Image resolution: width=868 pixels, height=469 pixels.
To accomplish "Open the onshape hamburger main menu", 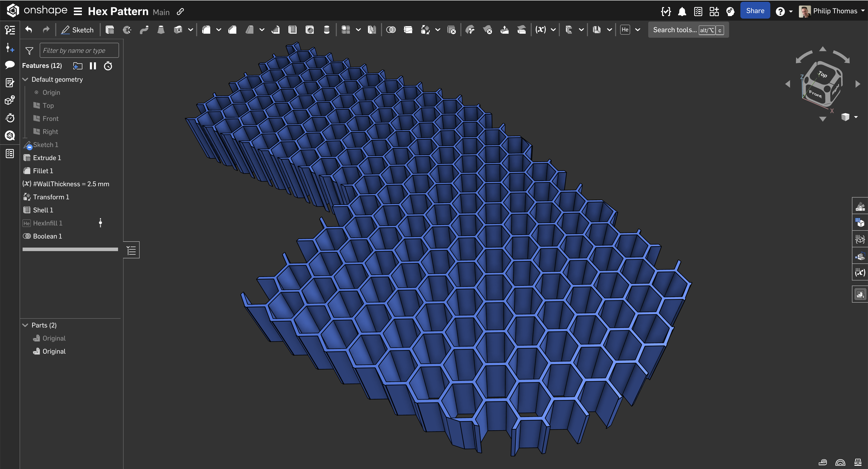I will (x=78, y=12).
